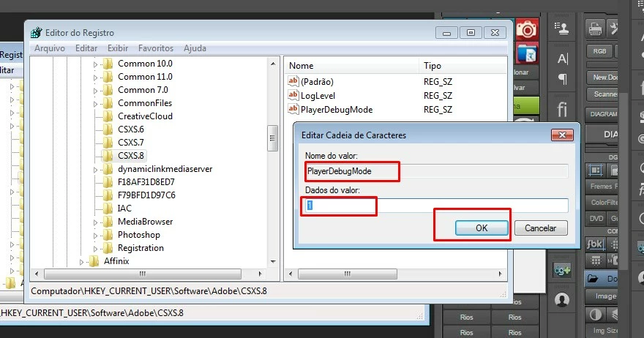Select the CSXS.8 key

(x=130, y=156)
